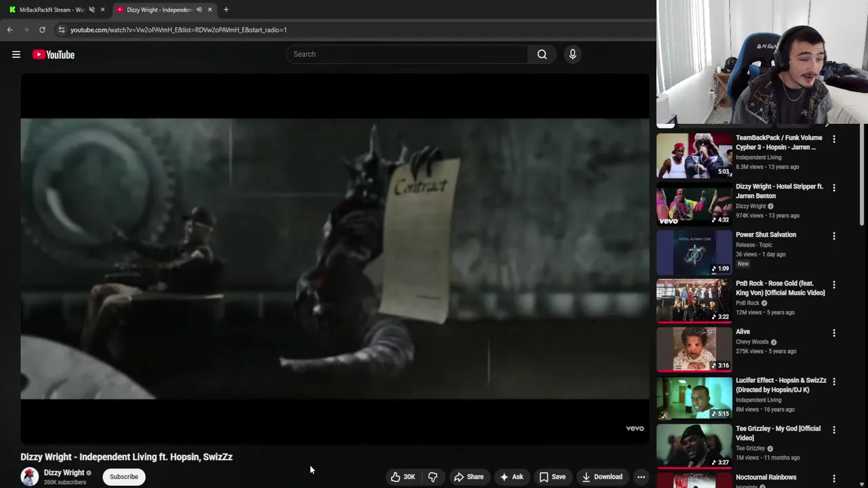The image size is (868, 488).
Task: Click title 'Lucifer Effect - Hopsin & SwizZz'
Action: pyautogui.click(x=781, y=385)
